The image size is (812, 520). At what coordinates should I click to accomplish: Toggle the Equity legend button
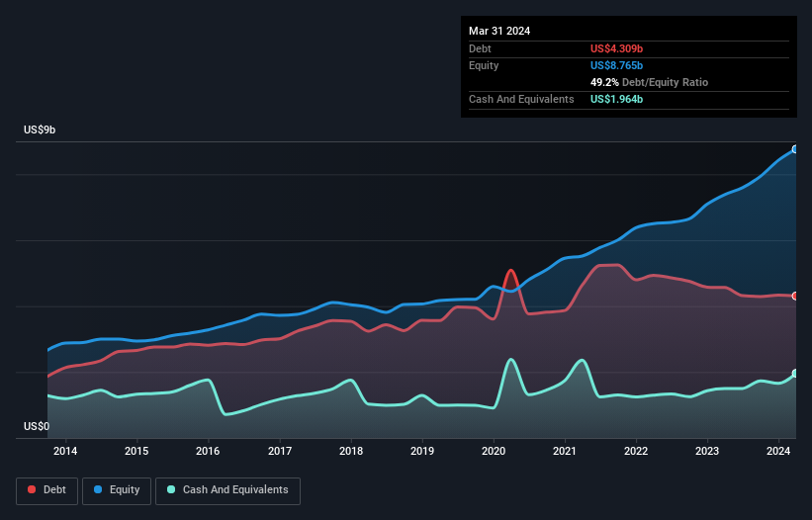point(117,490)
